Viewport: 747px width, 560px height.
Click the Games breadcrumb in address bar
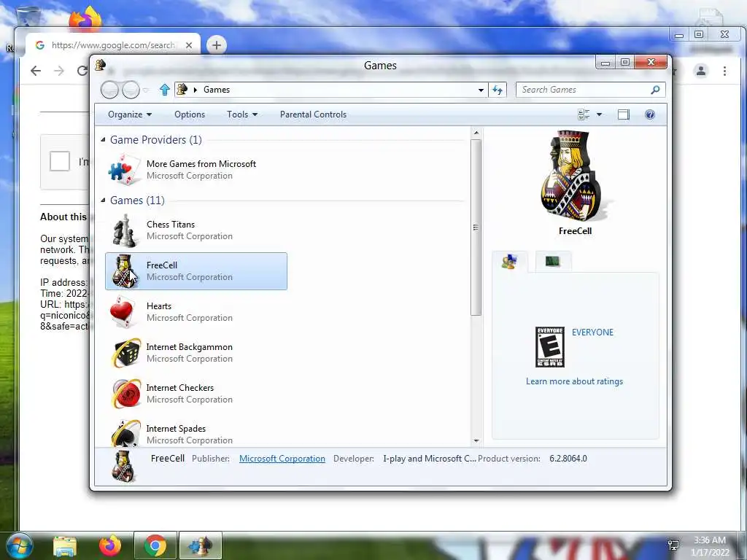[216, 90]
